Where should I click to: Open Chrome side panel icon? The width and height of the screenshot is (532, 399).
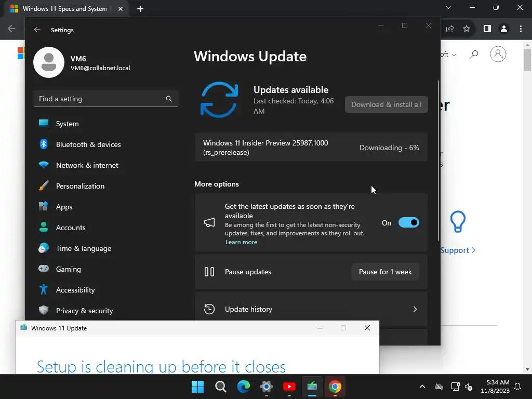pyautogui.click(x=487, y=29)
